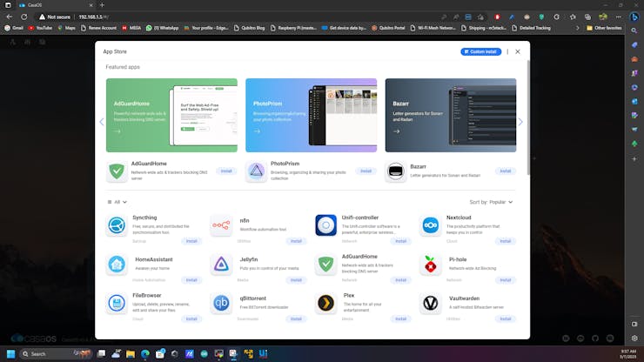The height and width of the screenshot is (362, 644).
Task: Click the Custom Install button
Action: pos(480,51)
